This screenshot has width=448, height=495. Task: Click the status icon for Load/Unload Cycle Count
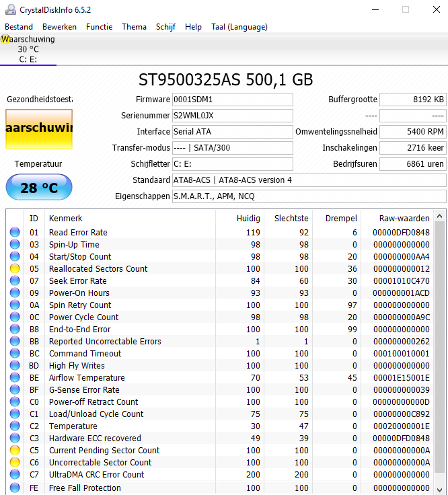pos(15,414)
